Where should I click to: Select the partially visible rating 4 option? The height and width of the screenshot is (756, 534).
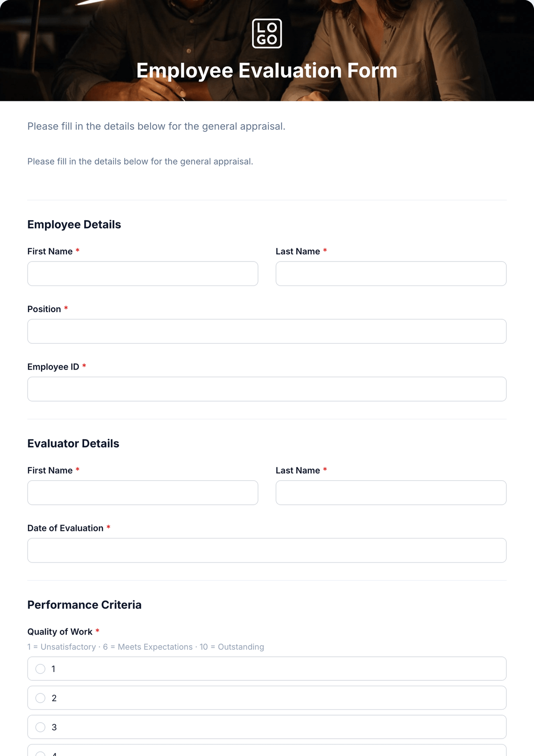(x=267, y=751)
